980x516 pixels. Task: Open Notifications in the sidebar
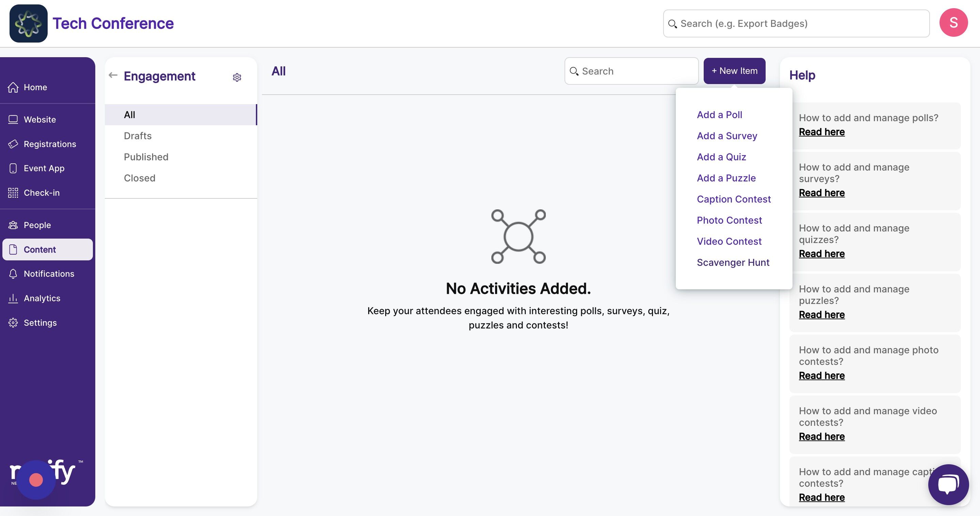click(x=49, y=274)
